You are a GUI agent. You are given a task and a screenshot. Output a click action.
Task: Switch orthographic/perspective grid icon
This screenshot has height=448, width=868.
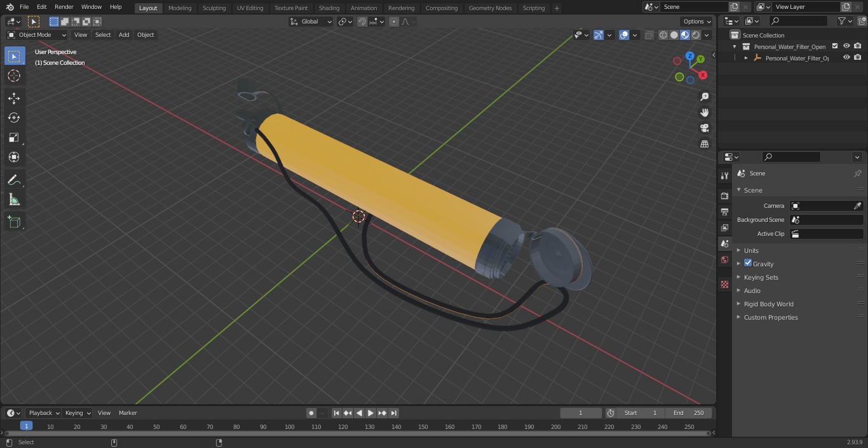704,144
